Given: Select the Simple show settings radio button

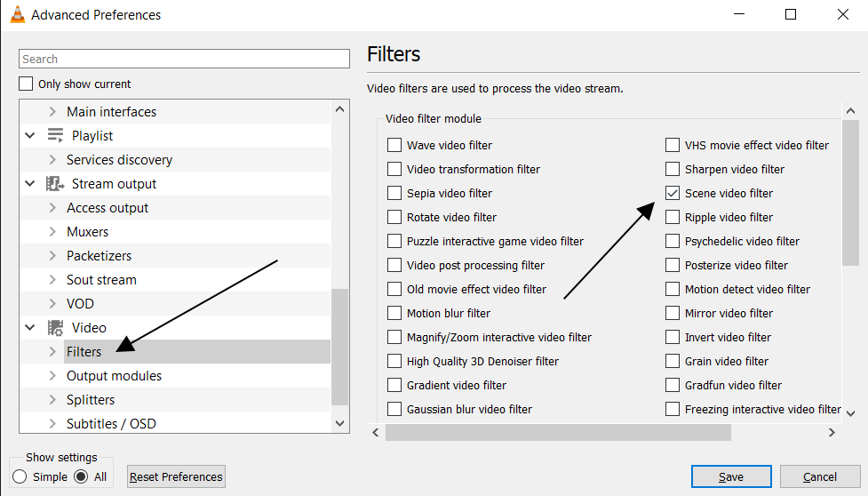Looking at the screenshot, I should (20, 476).
